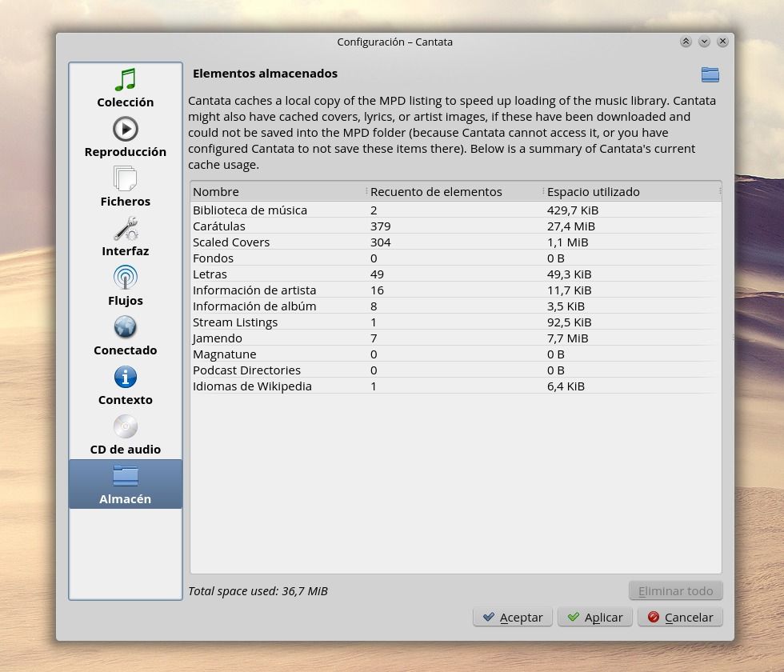Image resolution: width=784 pixels, height=672 pixels.
Task: Click the blue folder icon in header
Action: 710,74
